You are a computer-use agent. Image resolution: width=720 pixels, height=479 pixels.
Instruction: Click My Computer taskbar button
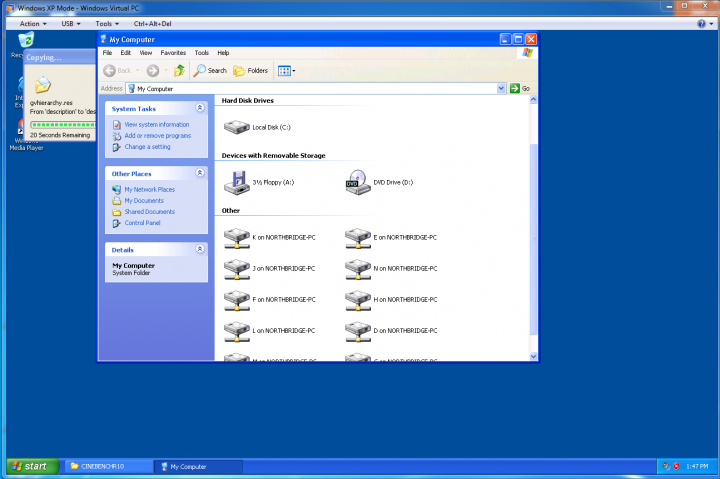[197, 467]
